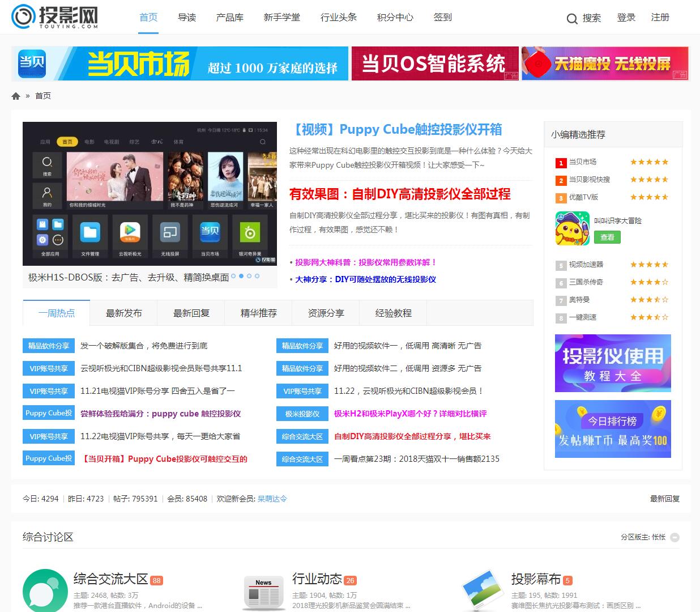Click 首页 breadcrumb link
This screenshot has height=612, width=700.
pyautogui.click(x=43, y=96)
